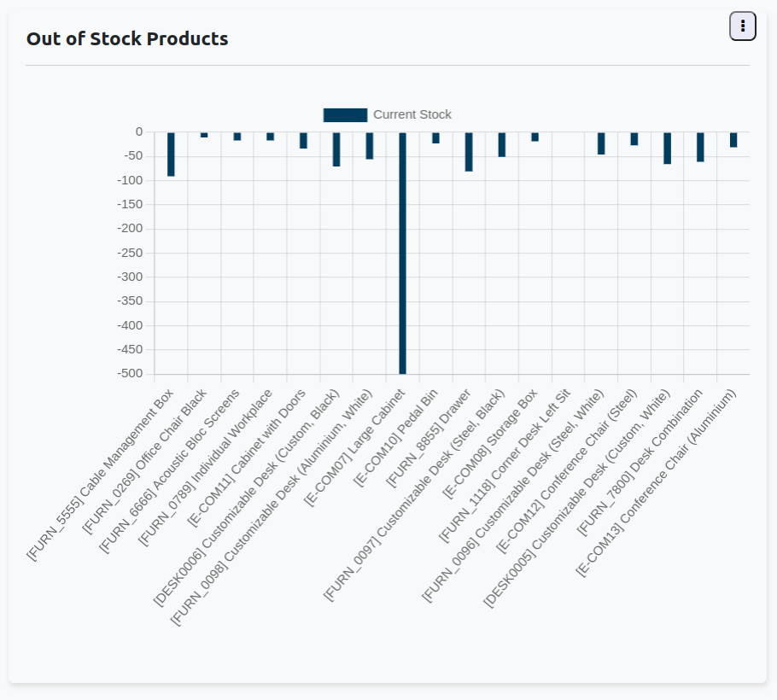Screen dimensions: 777x700
Task: Select the DESK0005 Customizable Desk bar
Action: tap(667, 149)
